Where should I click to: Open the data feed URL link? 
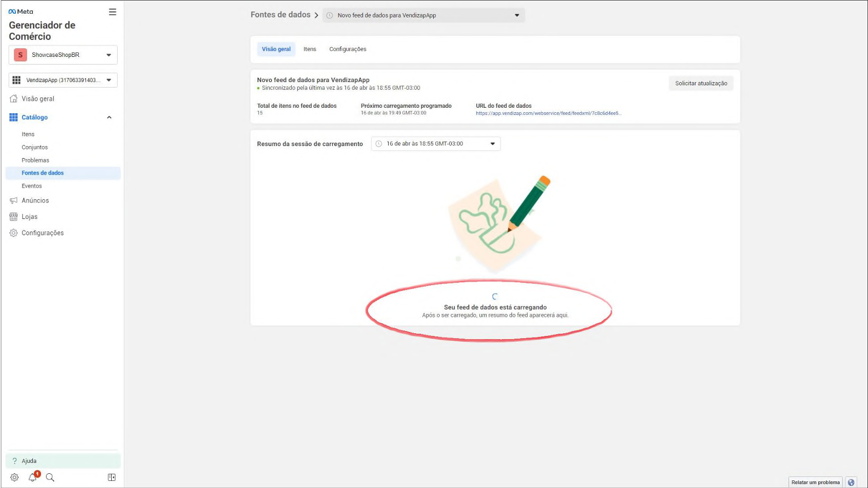click(548, 113)
